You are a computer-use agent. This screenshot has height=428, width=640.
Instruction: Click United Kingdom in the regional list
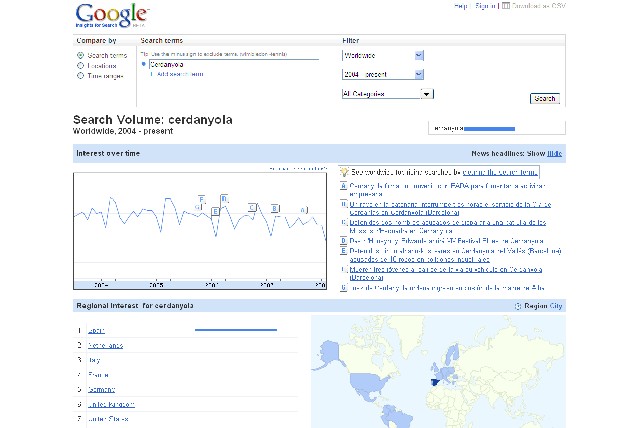111,404
